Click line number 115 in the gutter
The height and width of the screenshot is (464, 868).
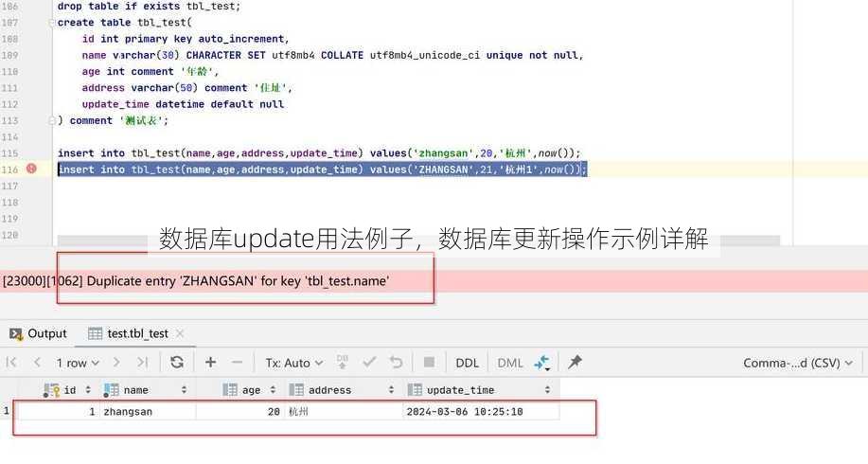(x=10, y=153)
